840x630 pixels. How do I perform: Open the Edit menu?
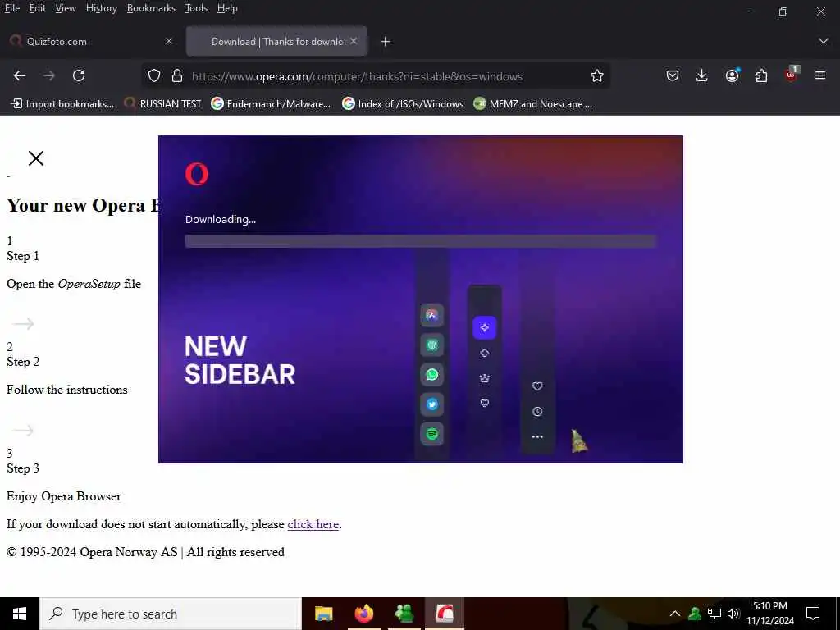pos(38,8)
